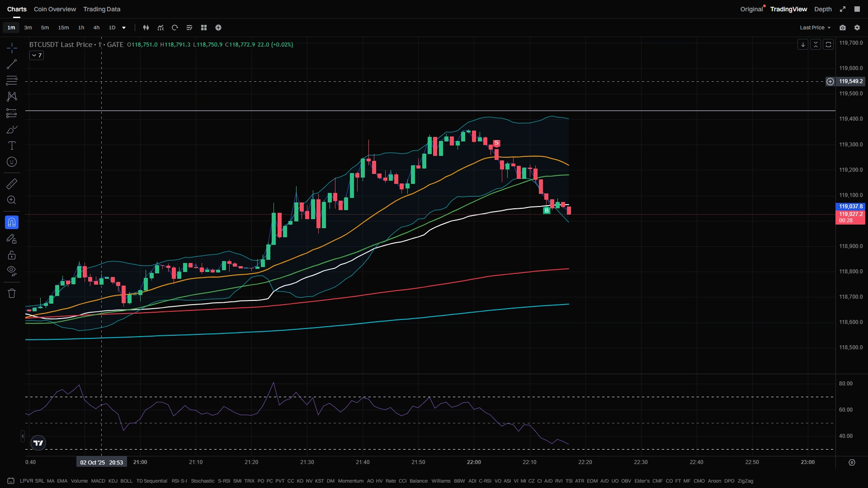Switch to the Depth chart view
The width and height of the screenshot is (868, 488).
point(823,9)
